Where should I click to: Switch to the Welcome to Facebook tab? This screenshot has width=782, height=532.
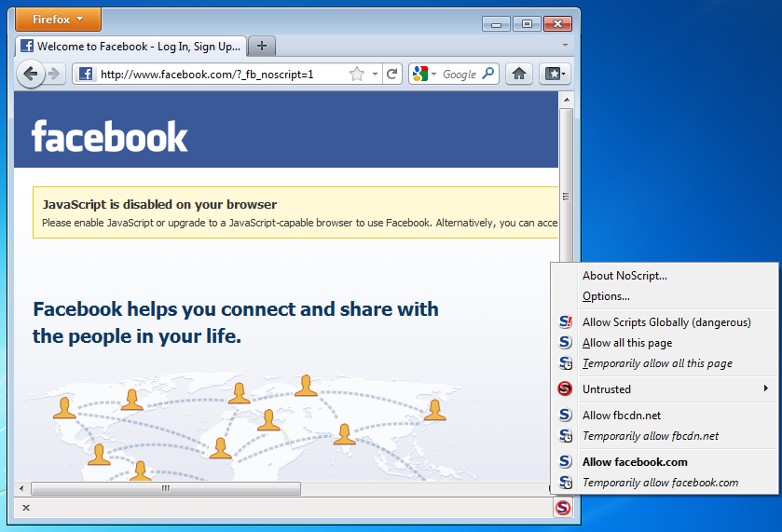(130, 46)
